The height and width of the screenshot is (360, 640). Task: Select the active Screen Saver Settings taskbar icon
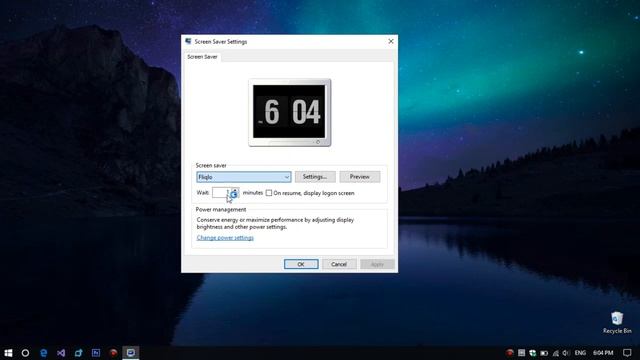[x=131, y=353]
